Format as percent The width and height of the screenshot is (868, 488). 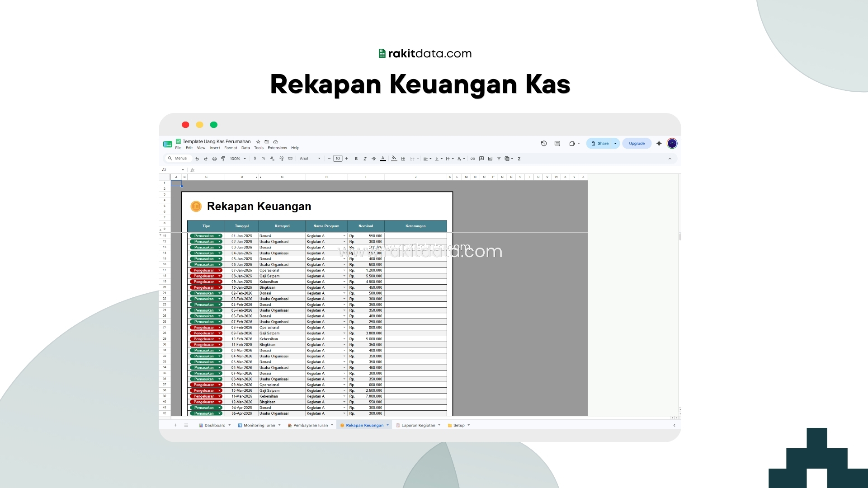(264, 159)
